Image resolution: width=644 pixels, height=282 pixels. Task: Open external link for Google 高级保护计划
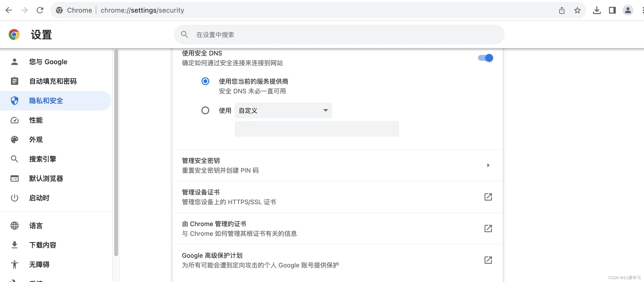click(488, 260)
